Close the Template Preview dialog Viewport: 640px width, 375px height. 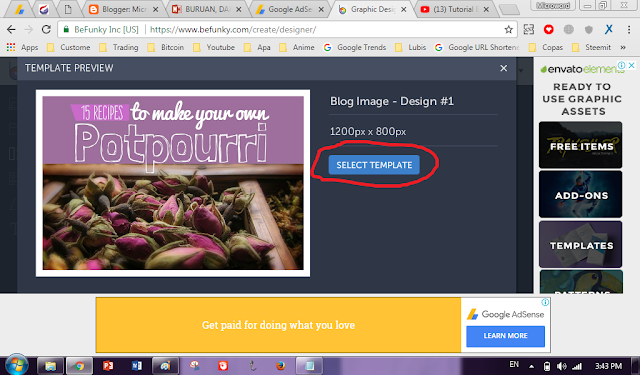coord(504,68)
